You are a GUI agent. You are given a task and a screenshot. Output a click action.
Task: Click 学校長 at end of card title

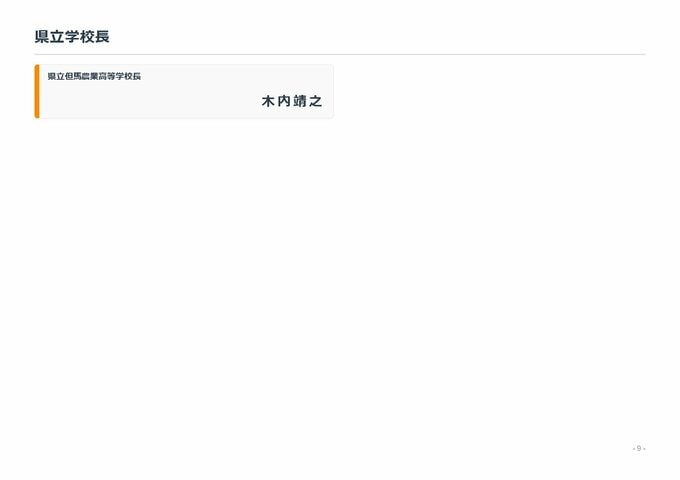click(x=128, y=76)
